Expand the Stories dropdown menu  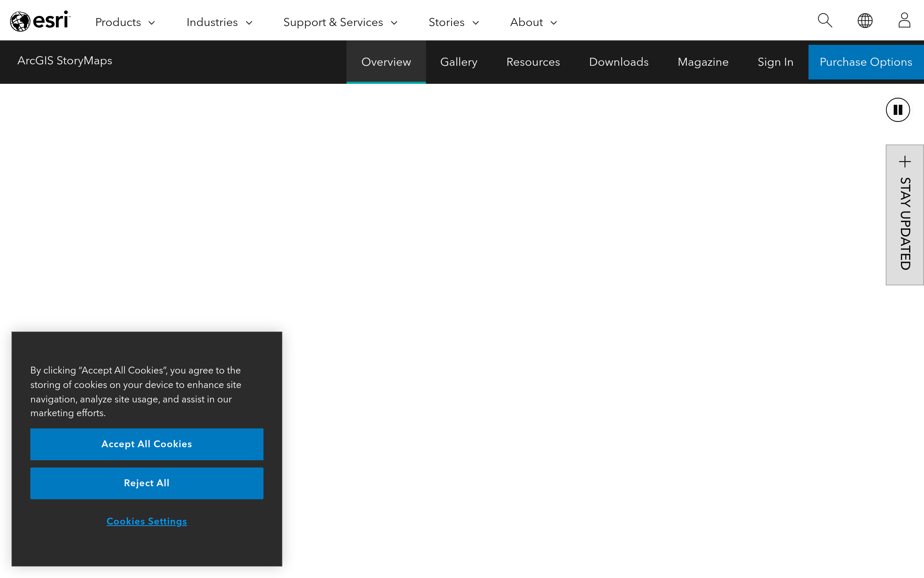pos(454,22)
